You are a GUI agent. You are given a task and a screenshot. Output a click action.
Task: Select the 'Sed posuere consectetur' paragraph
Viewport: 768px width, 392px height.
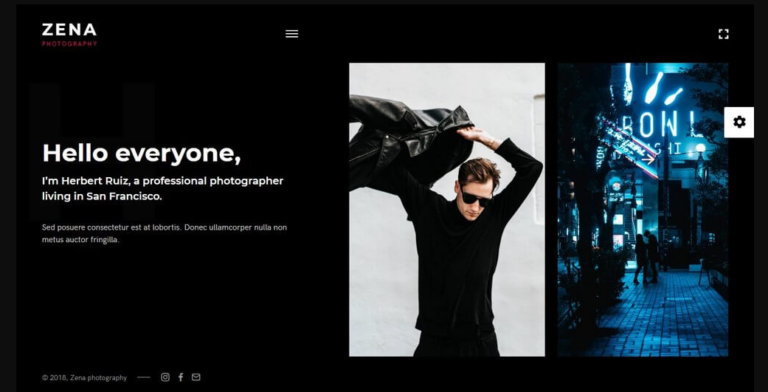point(164,234)
